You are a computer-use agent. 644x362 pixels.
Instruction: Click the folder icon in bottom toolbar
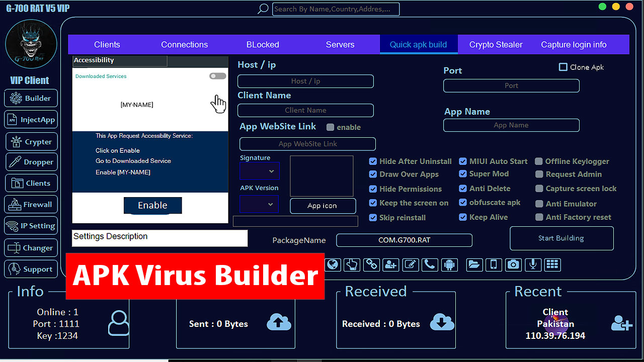pyautogui.click(x=474, y=265)
